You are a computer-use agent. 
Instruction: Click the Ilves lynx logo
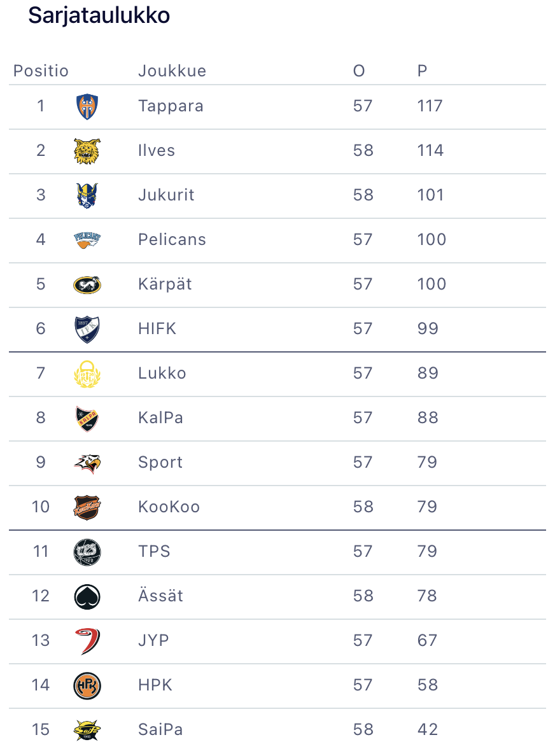(87, 151)
